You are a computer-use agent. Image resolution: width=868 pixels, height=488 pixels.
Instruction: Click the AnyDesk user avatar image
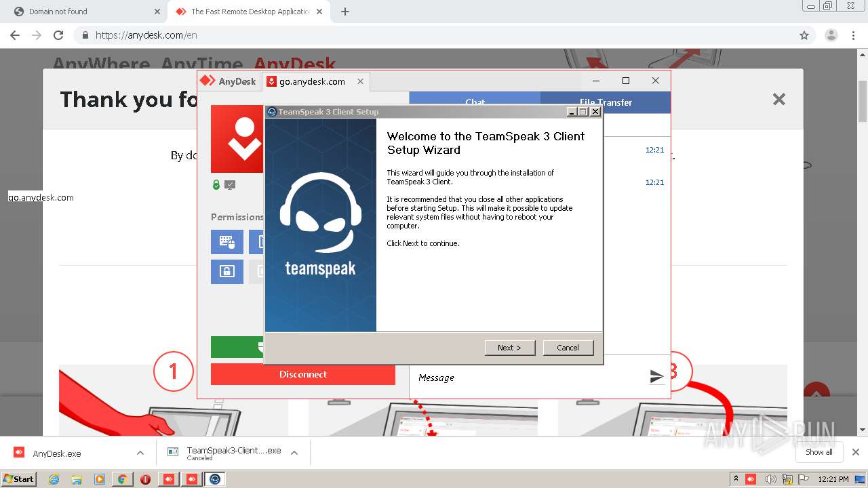tap(237, 139)
